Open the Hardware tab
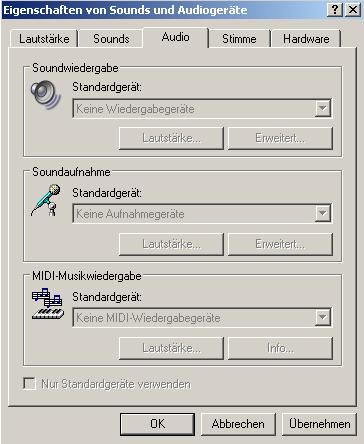The image size is (364, 444). tap(306, 39)
